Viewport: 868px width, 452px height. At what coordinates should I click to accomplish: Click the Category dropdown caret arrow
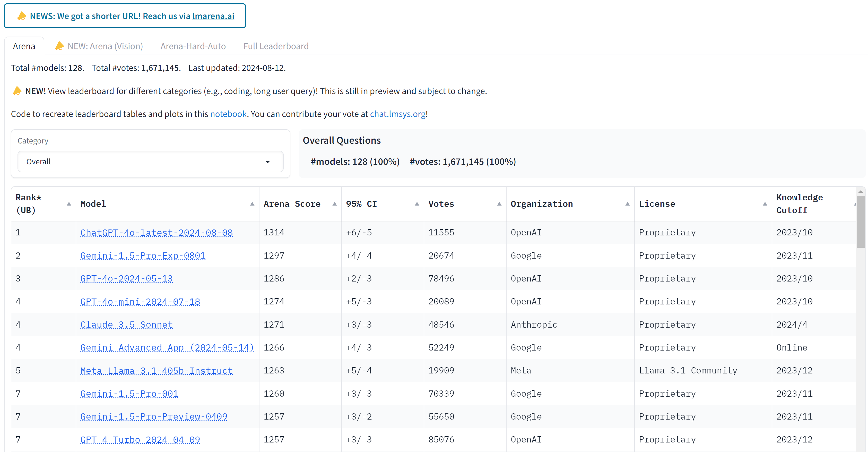tap(267, 162)
